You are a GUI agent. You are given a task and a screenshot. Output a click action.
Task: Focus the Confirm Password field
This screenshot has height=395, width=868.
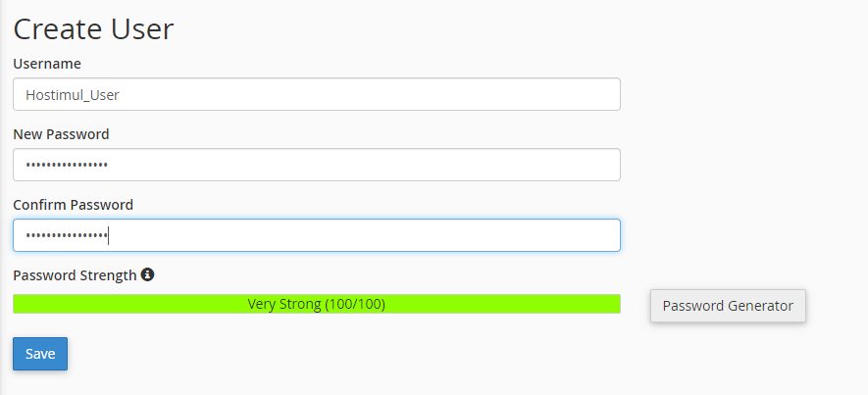pyautogui.click(x=316, y=235)
